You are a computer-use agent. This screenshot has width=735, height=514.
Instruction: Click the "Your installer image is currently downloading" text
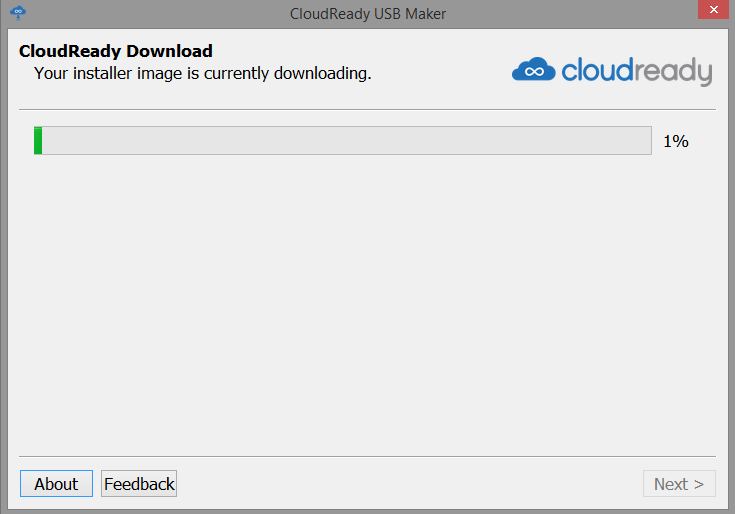point(202,73)
